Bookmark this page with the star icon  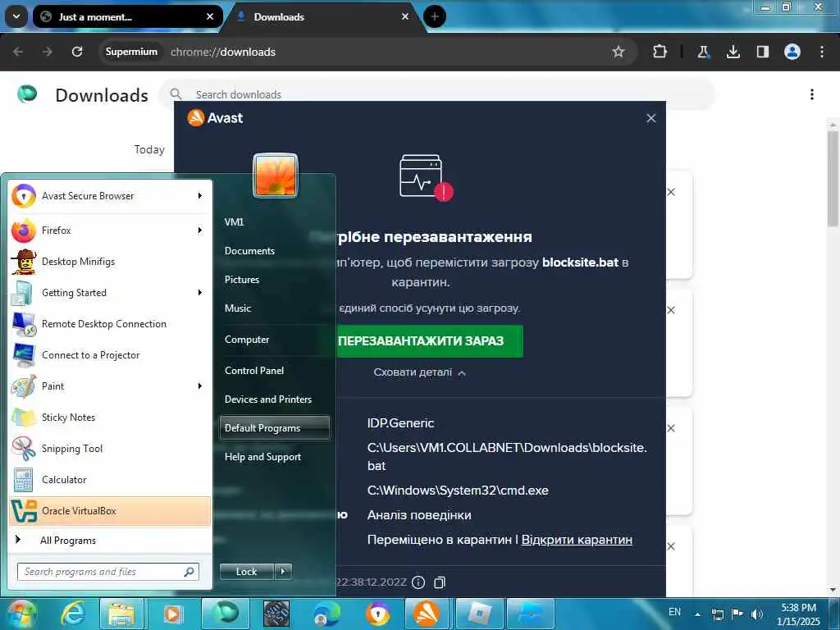pos(619,52)
